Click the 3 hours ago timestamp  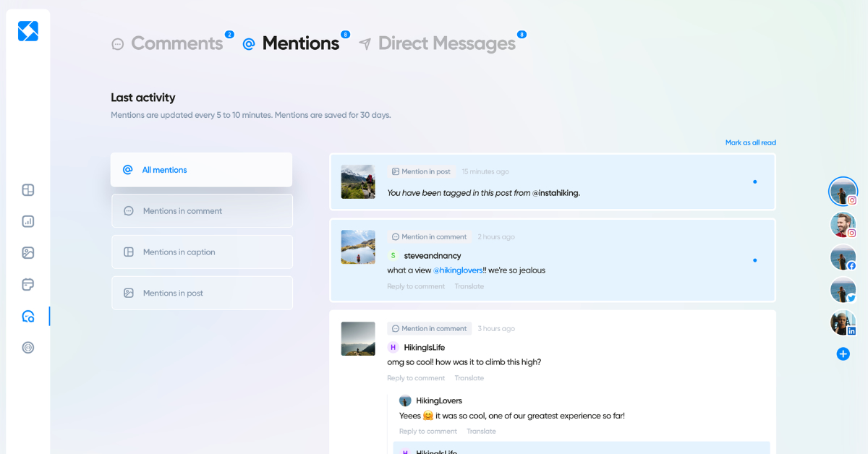point(496,328)
